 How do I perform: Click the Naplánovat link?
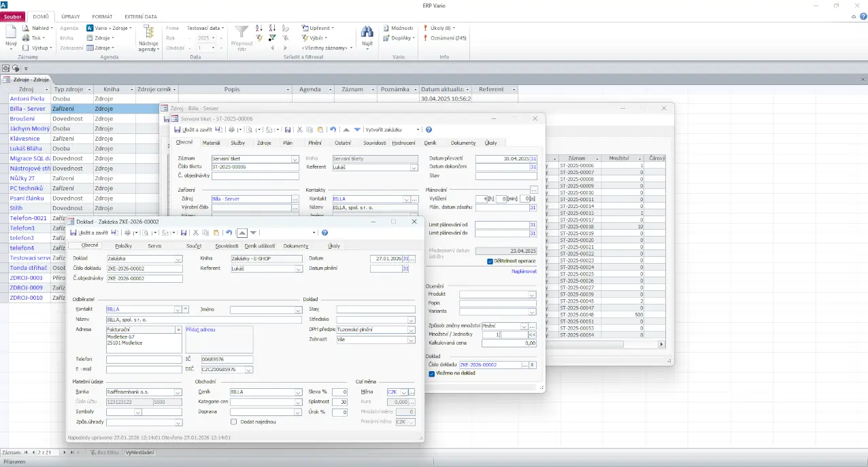click(x=524, y=271)
